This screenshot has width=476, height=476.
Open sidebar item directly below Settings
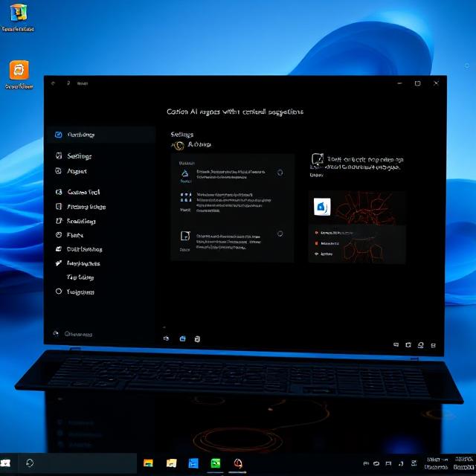pos(71,171)
